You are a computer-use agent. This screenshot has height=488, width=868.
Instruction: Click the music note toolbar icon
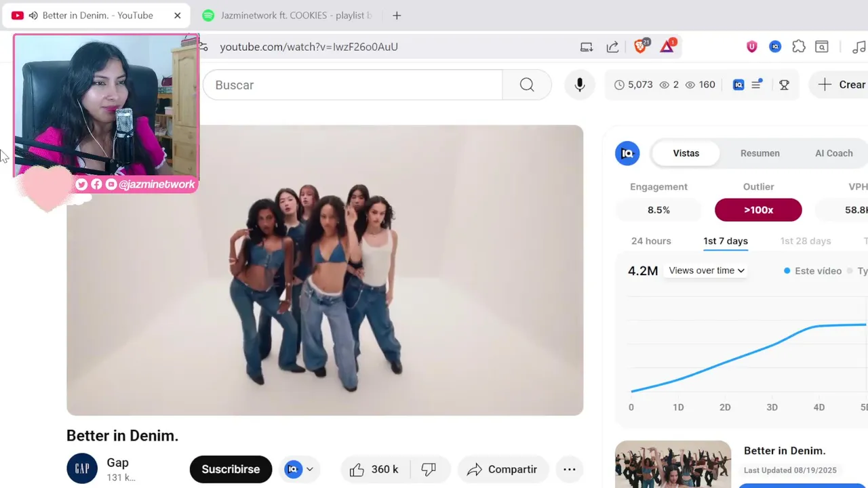pos(859,47)
